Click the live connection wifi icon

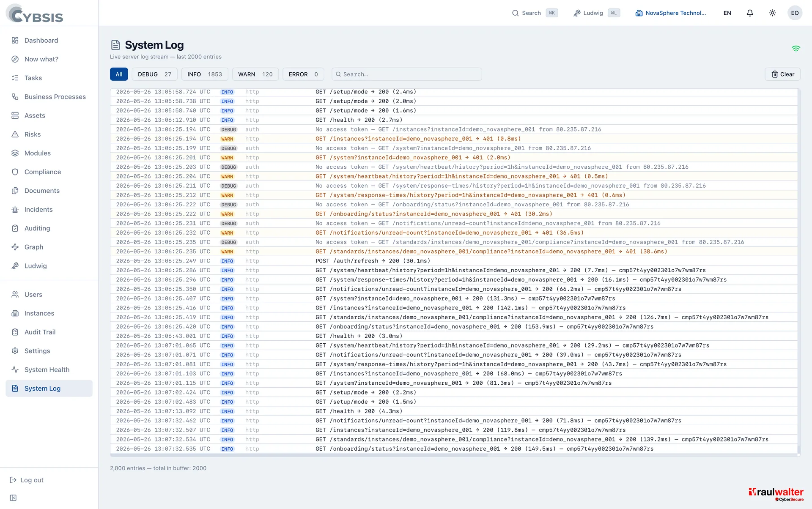(x=796, y=49)
